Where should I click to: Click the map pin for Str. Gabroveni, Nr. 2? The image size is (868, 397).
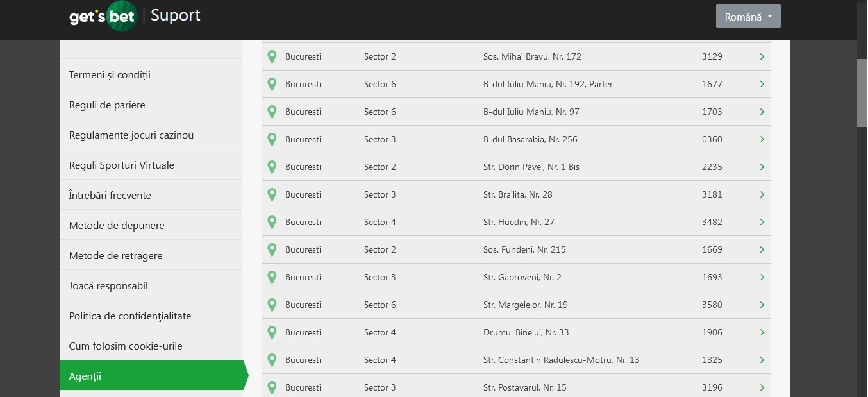[272, 277]
